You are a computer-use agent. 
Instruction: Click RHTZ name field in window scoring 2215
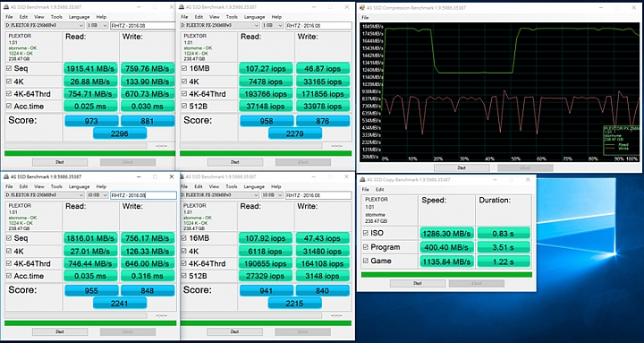318,195
